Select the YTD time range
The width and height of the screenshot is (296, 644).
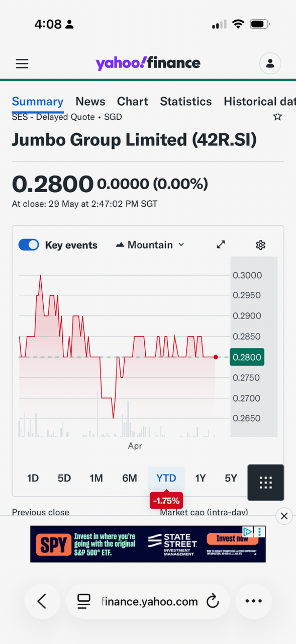(166, 478)
